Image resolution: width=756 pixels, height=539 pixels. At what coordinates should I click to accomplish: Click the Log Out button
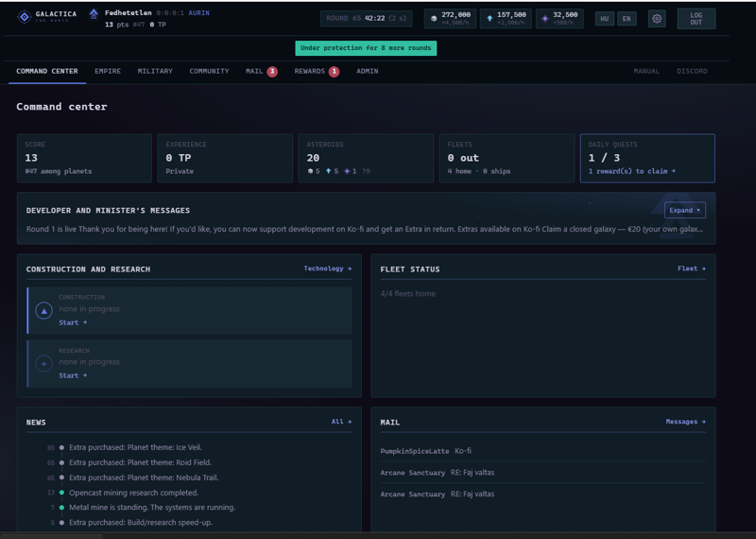coord(696,19)
